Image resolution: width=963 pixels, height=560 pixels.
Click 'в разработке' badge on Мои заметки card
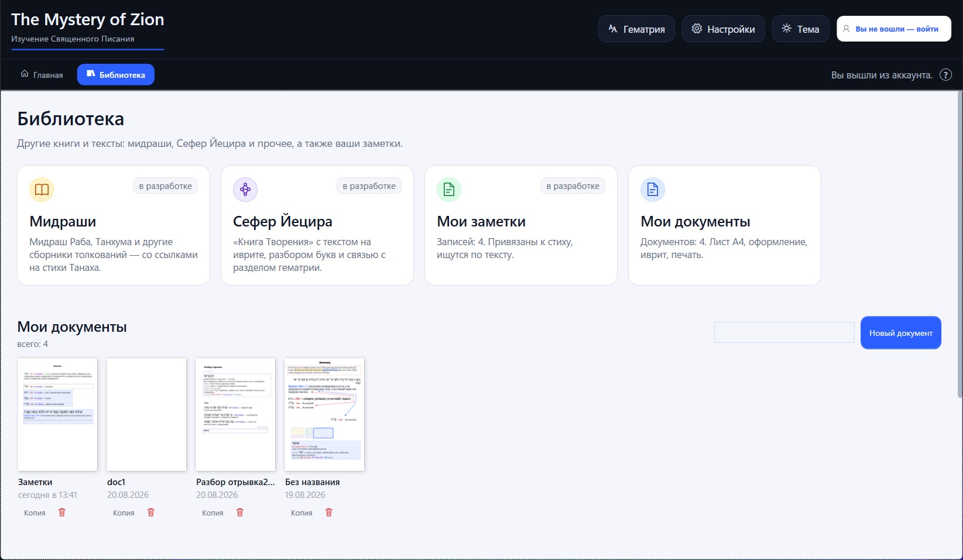click(573, 186)
